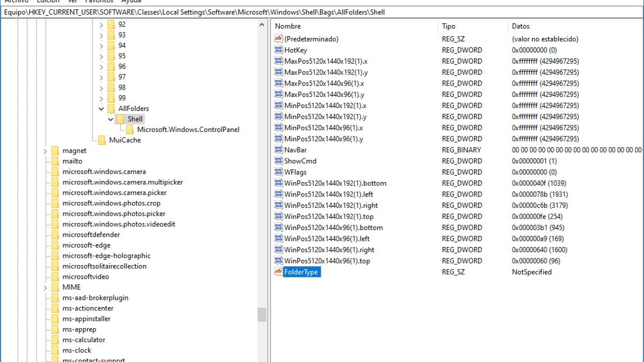Sort values by the Datos column header
644x362 pixels.
coord(576,26)
